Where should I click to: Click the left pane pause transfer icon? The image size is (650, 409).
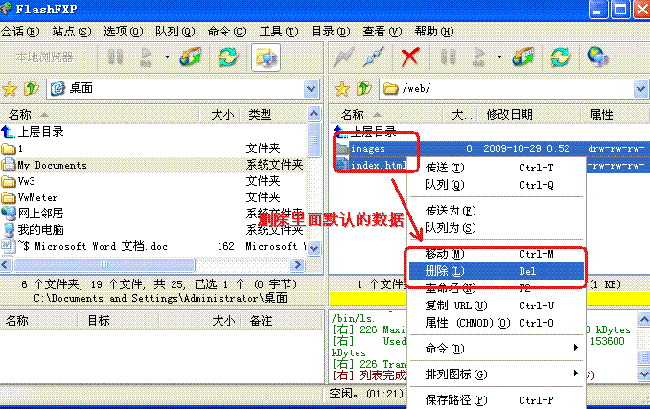[115, 57]
